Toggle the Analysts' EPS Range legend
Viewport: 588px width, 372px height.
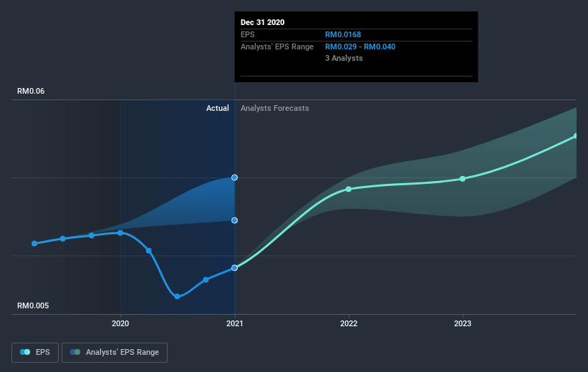115,353
